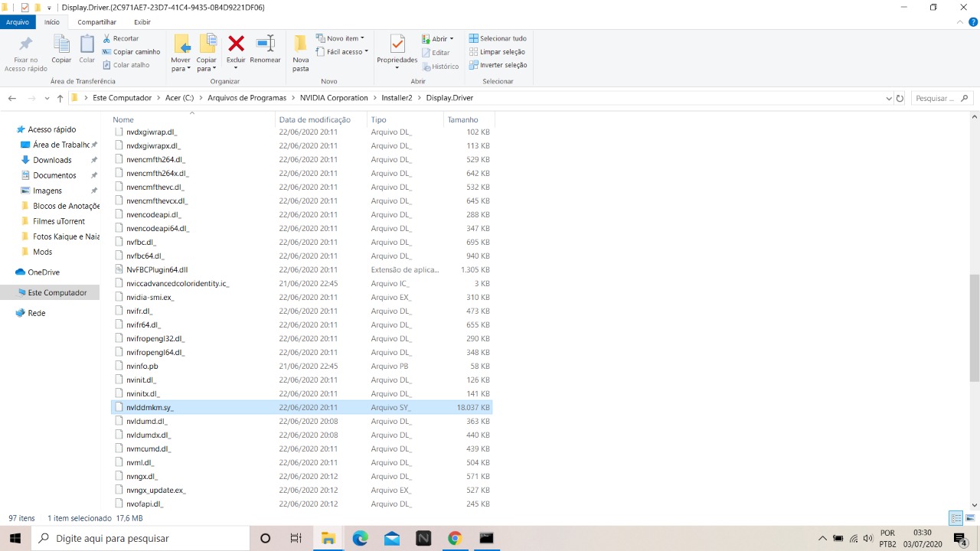Refresh the folder view
Viewport: 980px width, 551px height.
[900, 98]
